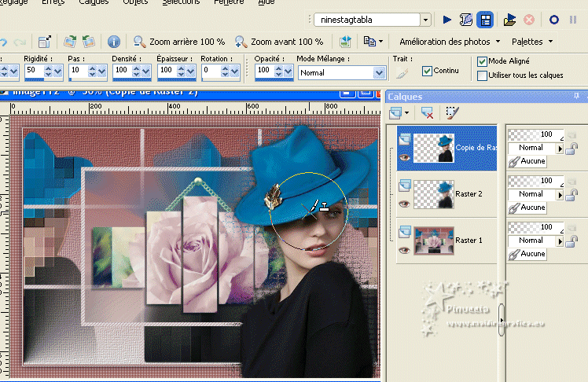Enable Utiliser tous les calques
Image resolution: width=588 pixels, height=382 pixels.
click(x=482, y=75)
